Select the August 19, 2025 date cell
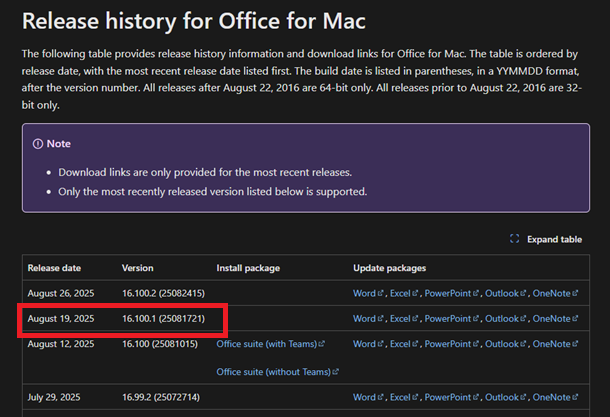The height and width of the screenshot is (417, 610). (x=61, y=319)
